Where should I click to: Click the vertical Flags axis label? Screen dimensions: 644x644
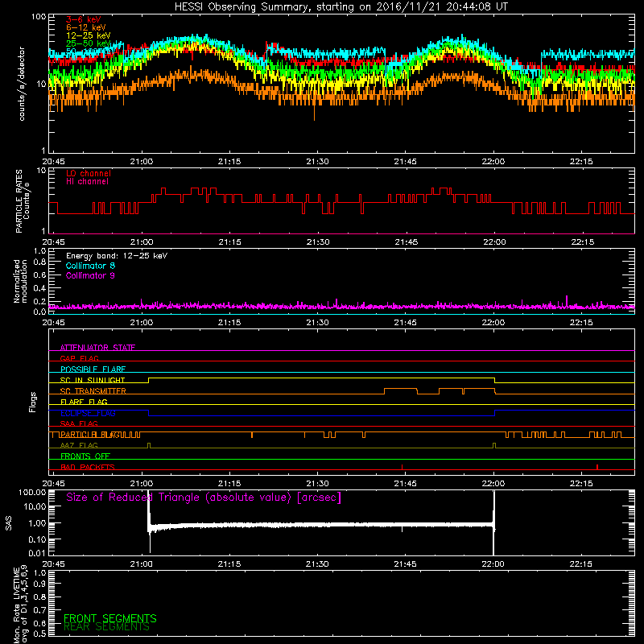click(32, 402)
